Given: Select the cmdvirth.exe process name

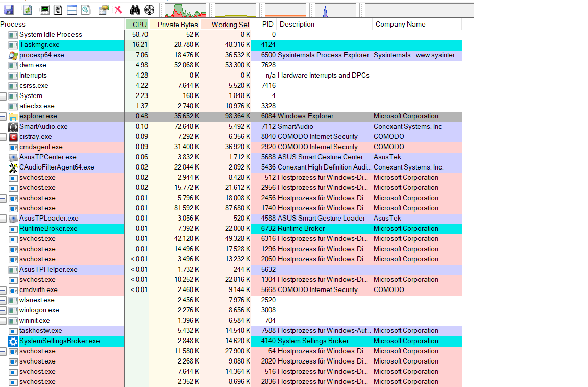Looking at the screenshot, I should [x=38, y=290].
